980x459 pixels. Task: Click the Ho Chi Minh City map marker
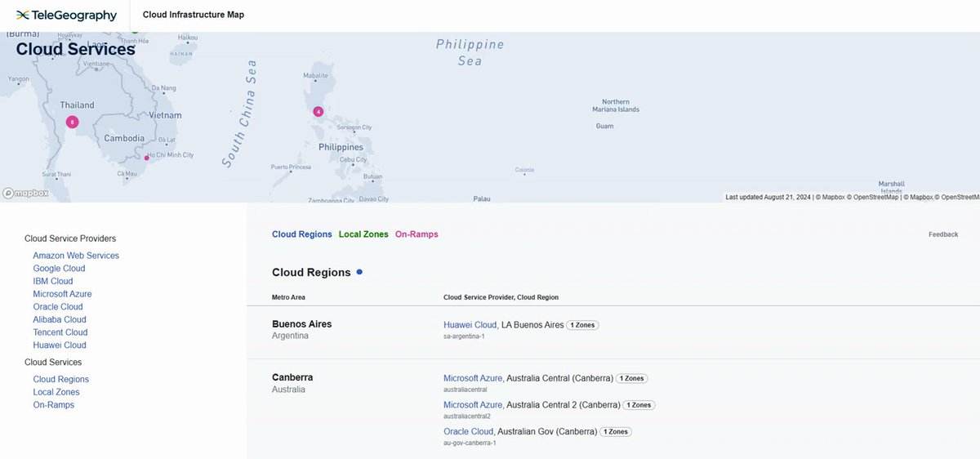point(147,158)
